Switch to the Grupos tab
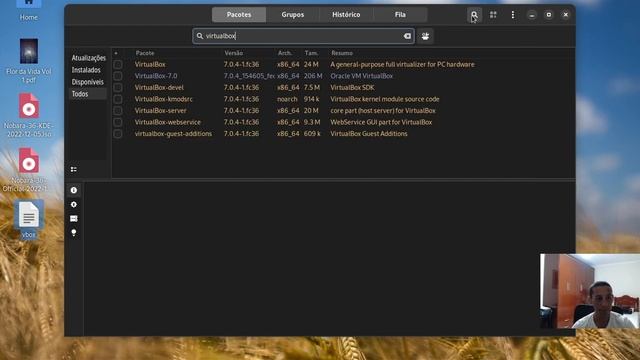Screen dimensions: 640x360 coord(293,15)
